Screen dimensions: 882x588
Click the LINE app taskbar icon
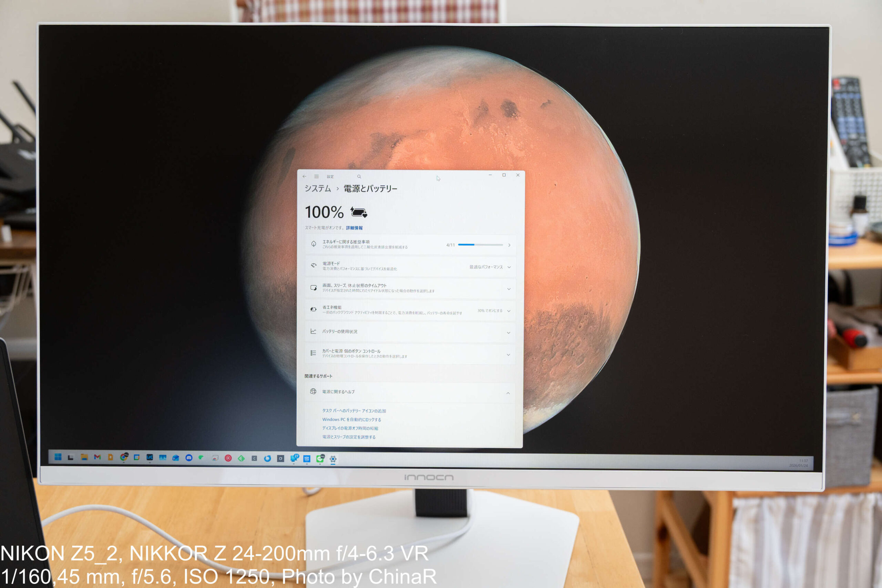coord(320,458)
